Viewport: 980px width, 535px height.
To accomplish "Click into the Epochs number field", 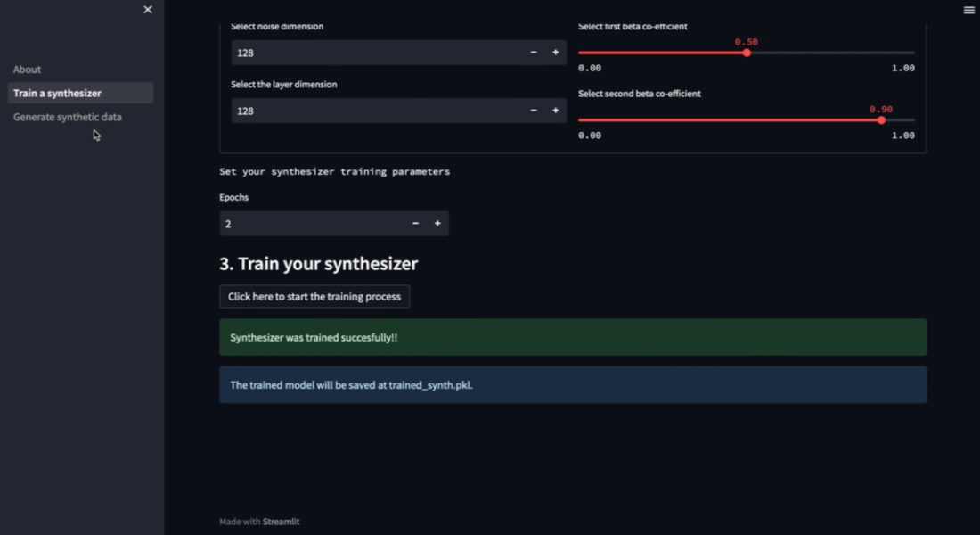I will pos(312,224).
